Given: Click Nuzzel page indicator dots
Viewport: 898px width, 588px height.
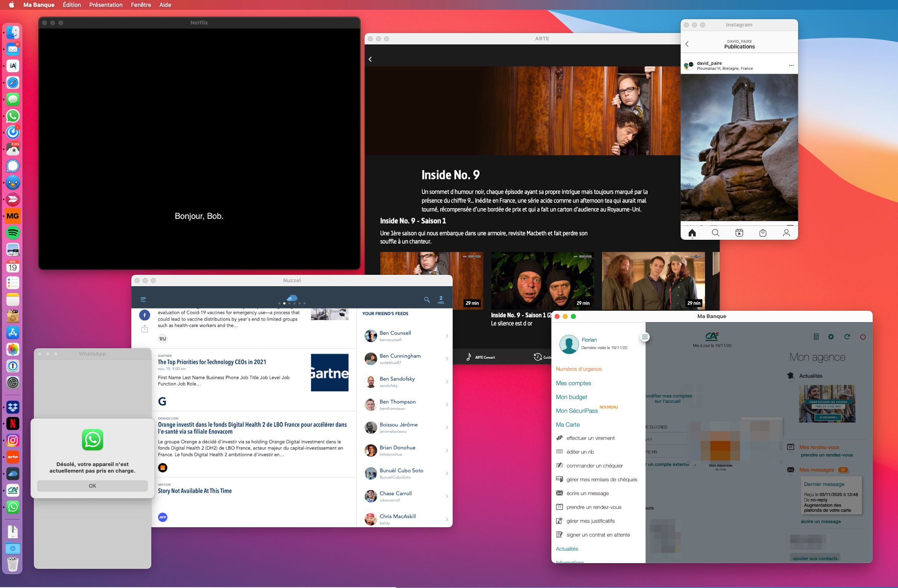Looking at the screenshot, I should click(292, 303).
